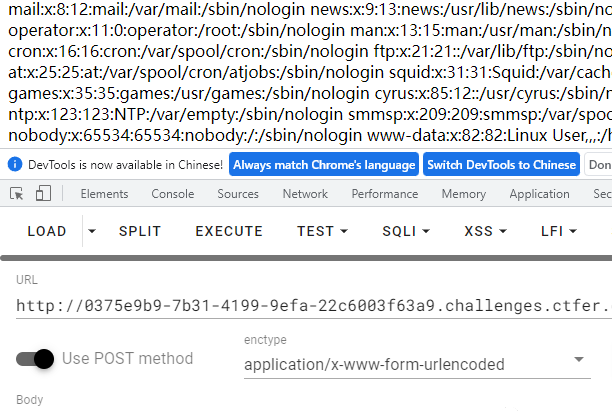The width and height of the screenshot is (612, 411).
Task: Click Switch DevTools to Chinese button
Action: pos(502,164)
